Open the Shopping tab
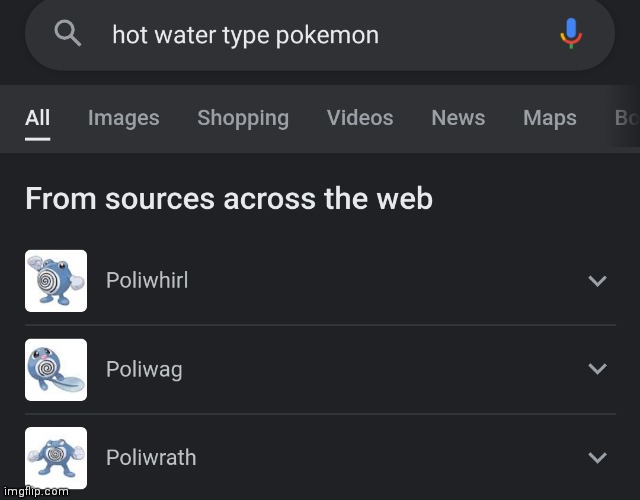The width and height of the screenshot is (640, 500). click(243, 118)
